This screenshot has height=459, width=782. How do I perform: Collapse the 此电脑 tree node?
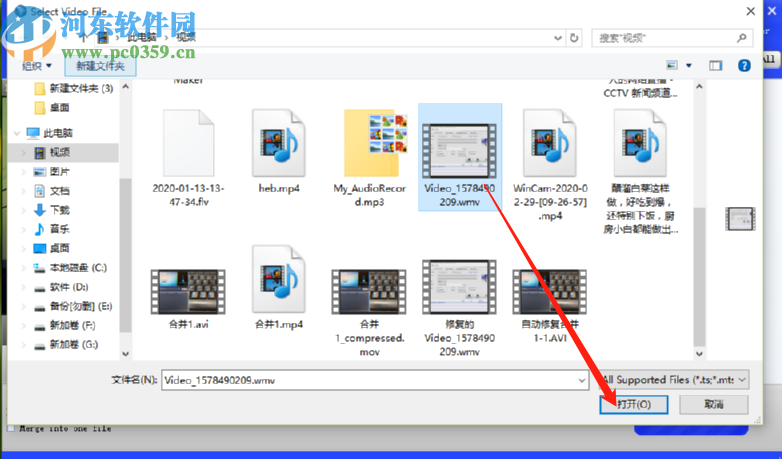click(x=17, y=133)
